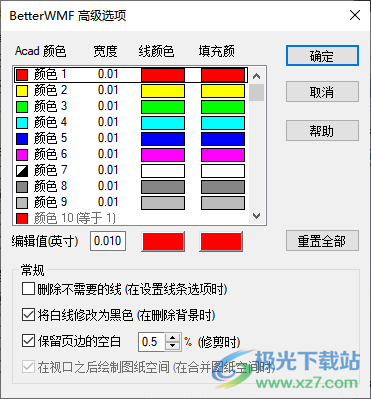Image resolution: width=371 pixels, height=399 pixels.
Task: Toggle 保留页边的空白 checkbox
Action: click(x=28, y=341)
